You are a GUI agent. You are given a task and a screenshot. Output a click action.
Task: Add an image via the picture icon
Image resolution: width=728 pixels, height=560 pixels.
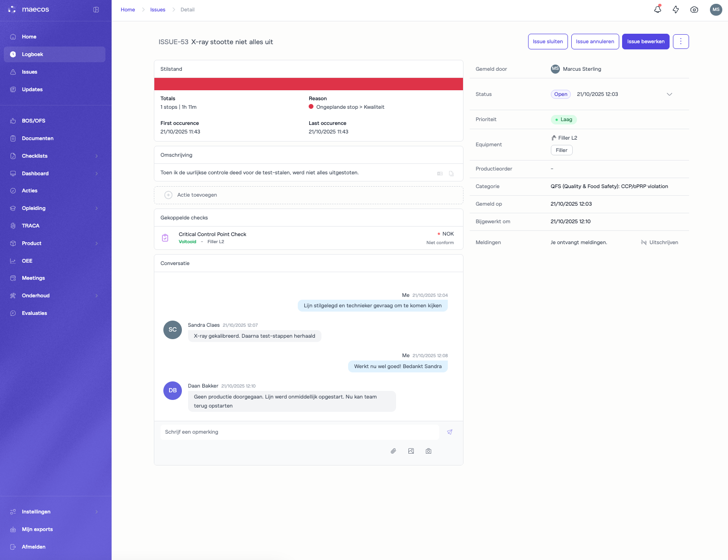point(411,451)
